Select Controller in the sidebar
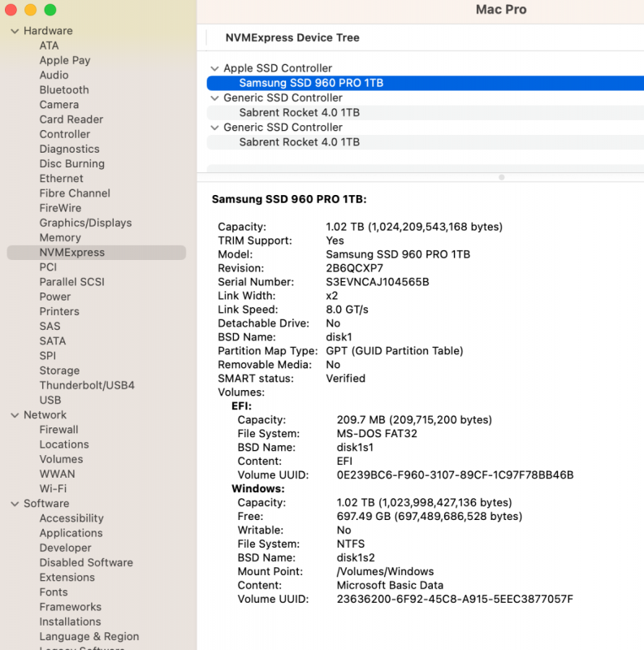 (x=65, y=134)
